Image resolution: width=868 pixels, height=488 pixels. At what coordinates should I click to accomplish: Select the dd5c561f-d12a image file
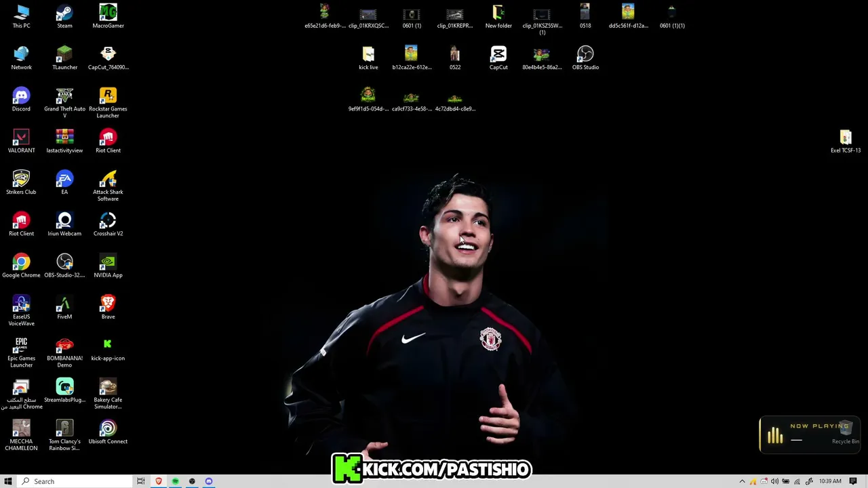pos(629,16)
